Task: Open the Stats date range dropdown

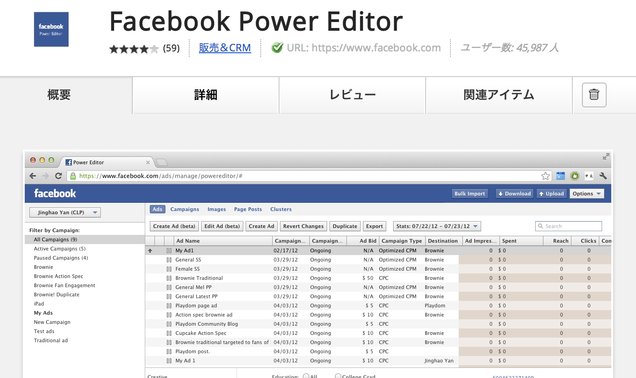Action: click(437, 226)
